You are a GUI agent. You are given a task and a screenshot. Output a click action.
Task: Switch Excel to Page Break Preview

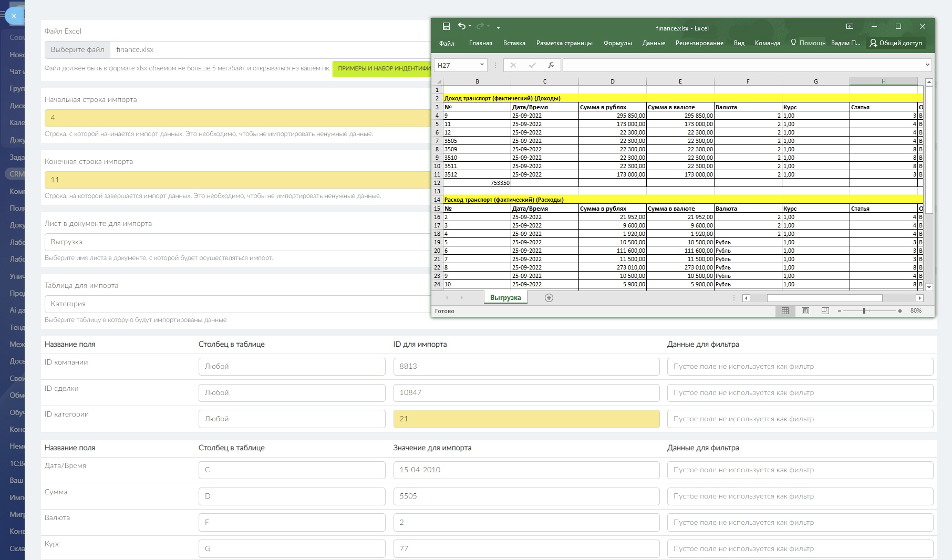pyautogui.click(x=825, y=311)
